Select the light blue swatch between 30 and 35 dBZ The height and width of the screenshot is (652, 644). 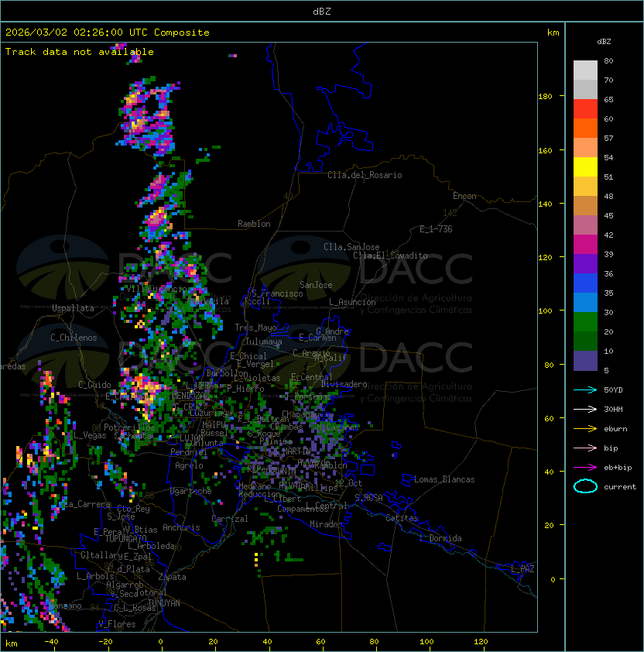coord(585,303)
